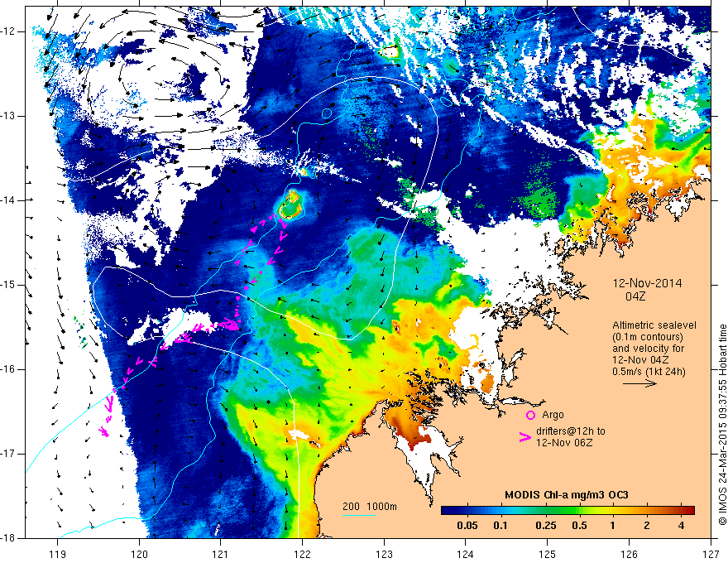Viewport: 728px width, 563px height.
Task: Click the colorbar tick label 4
Action: click(681, 526)
